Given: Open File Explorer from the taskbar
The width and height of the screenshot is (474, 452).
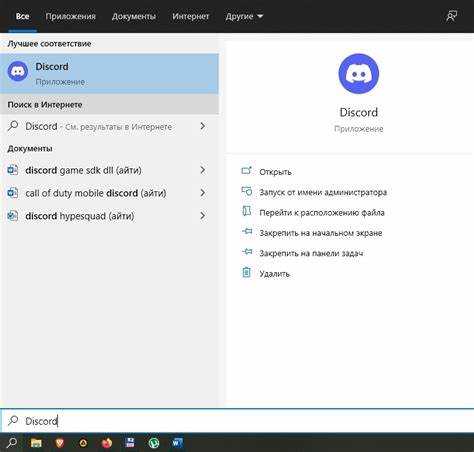Looking at the screenshot, I should [x=36, y=443].
